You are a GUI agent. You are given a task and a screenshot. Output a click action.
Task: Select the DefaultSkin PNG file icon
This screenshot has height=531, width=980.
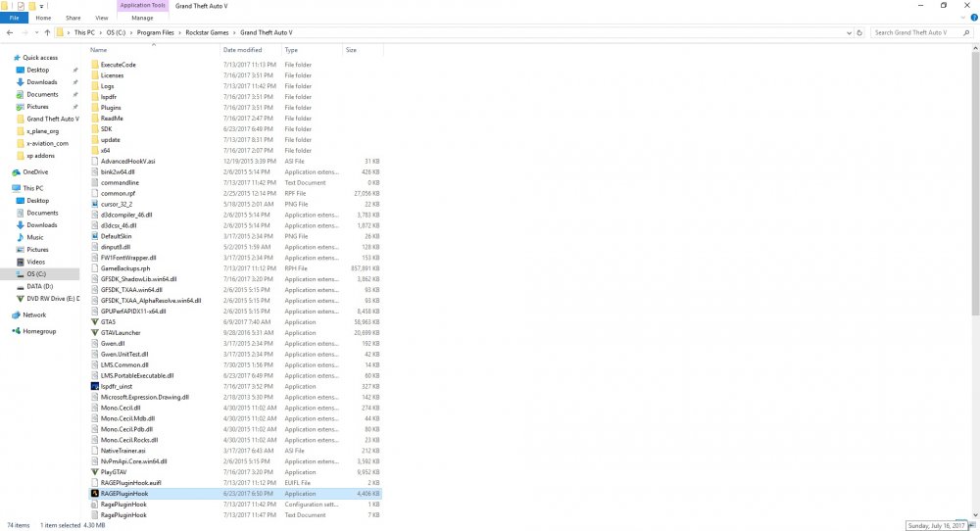(x=95, y=236)
